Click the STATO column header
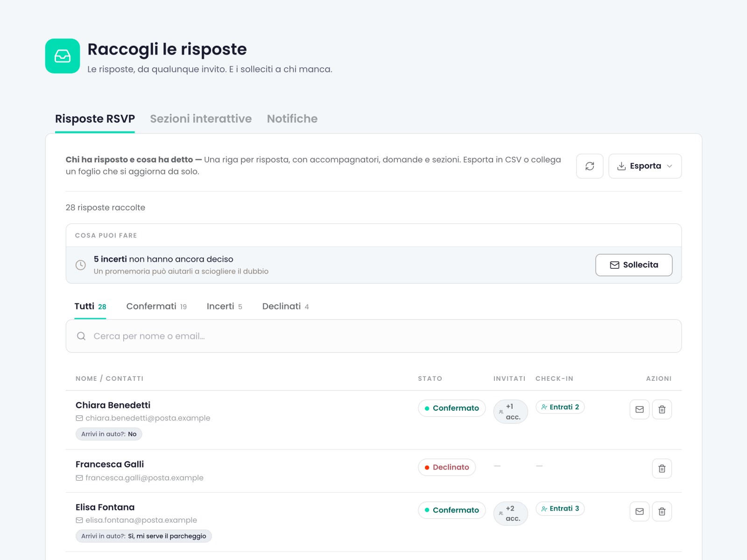This screenshot has height=560, width=747. click(430, 378)
